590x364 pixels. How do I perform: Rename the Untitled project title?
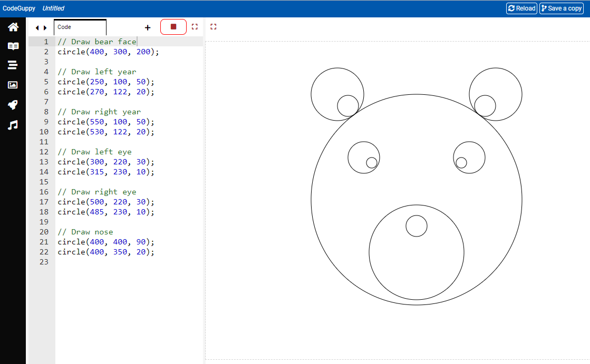pyautogui.click(x=53, y=8)
